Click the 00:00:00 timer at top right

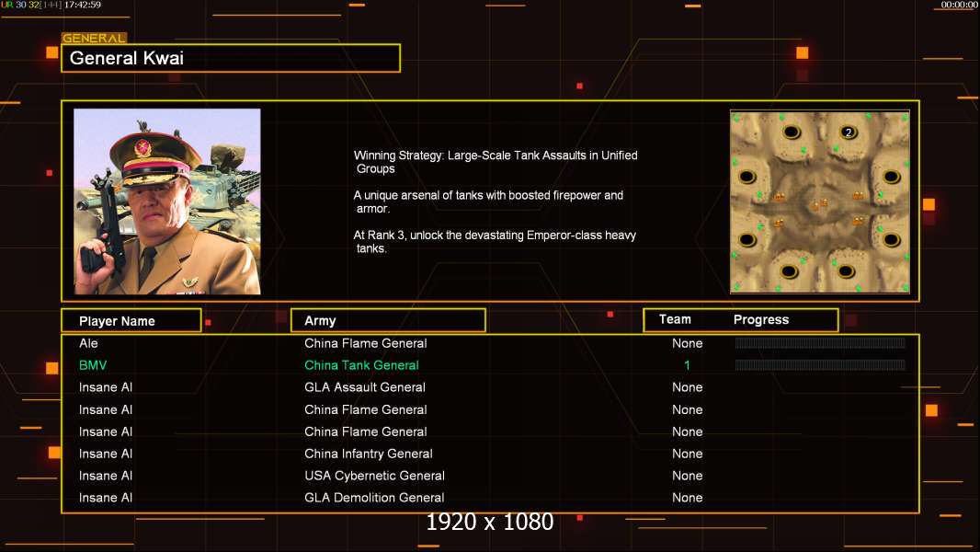(960, 5)
